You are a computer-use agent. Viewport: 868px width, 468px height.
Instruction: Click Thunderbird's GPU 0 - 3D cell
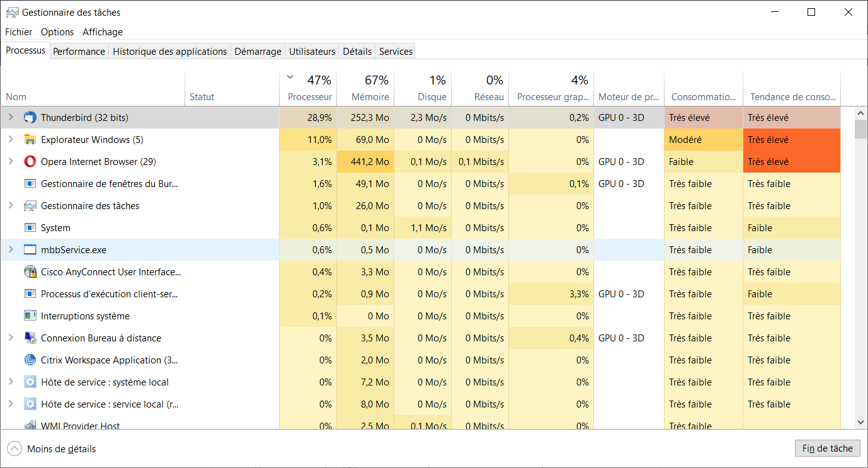(629, 118)
